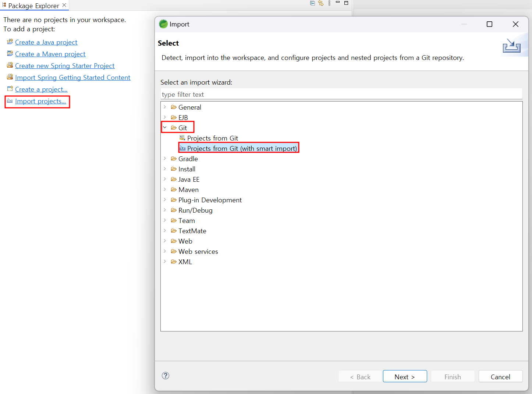Click the Next > button

[405, 376]
